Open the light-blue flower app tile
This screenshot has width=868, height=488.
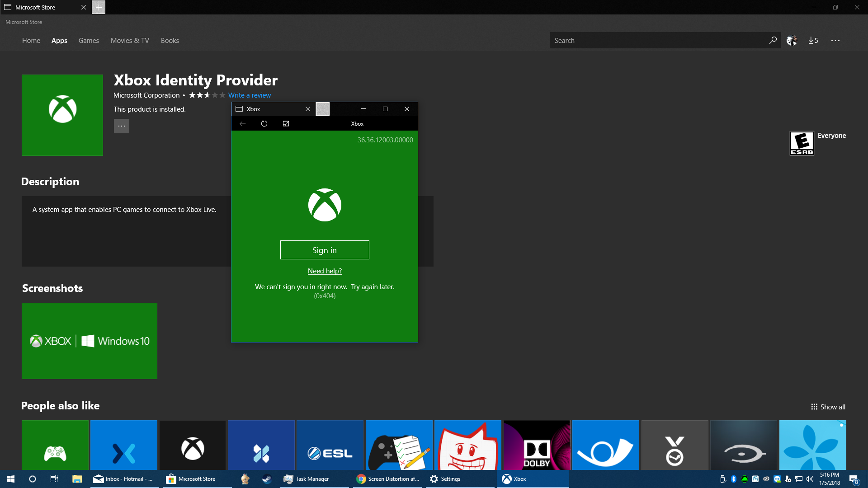pos(812,445)
